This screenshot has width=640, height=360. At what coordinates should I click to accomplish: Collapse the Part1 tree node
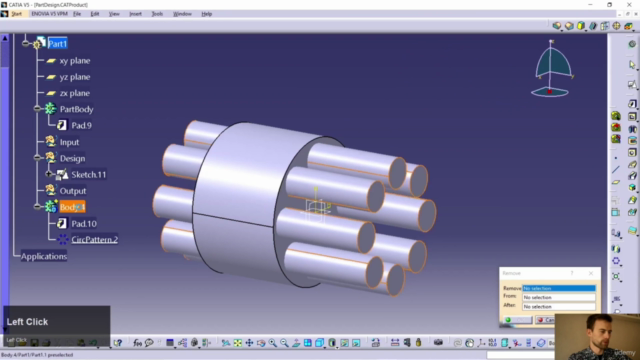click(x=26, y=43)
